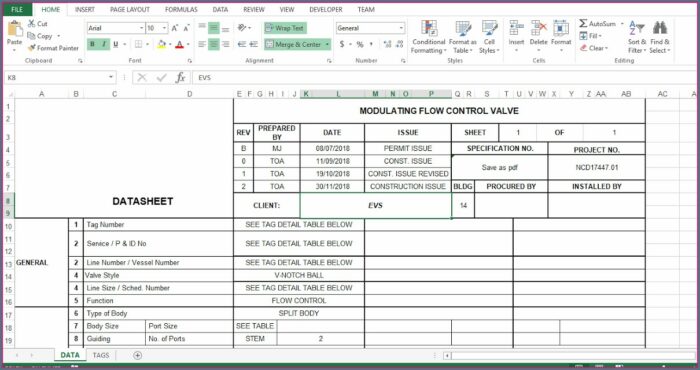The width and height of the screenshot is (700, 370).
Task: Open the fill color swatch
Action: (162, 44)
